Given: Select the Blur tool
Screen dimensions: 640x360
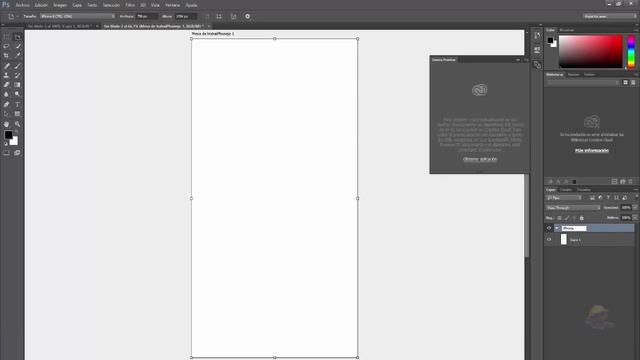Looking at the screenshot, I should click(x=7, y=94).
